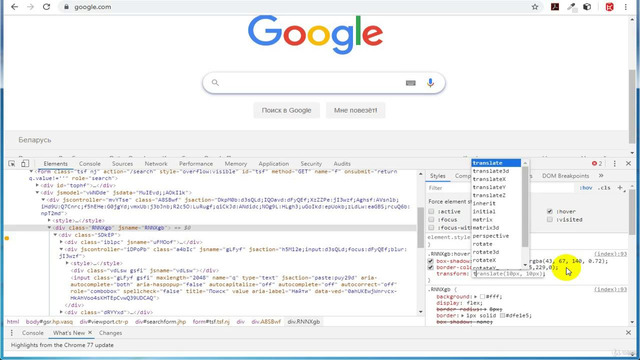
Task: Open the on-screen keyboard icon in the search box
Action: tap(411, 83)
